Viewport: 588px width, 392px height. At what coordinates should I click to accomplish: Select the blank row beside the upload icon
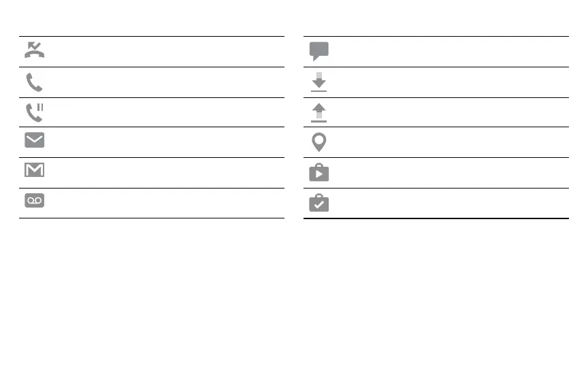click(449, 112)
